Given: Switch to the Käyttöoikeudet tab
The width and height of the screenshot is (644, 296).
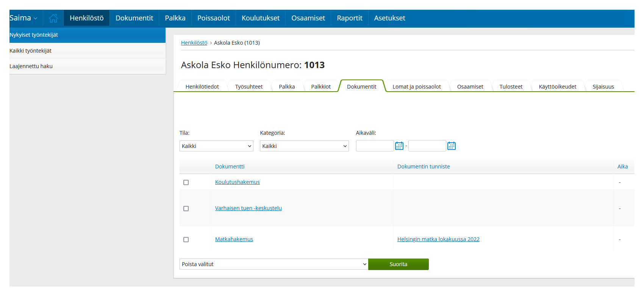Looking at the screenshot, I should pos(558,87).
